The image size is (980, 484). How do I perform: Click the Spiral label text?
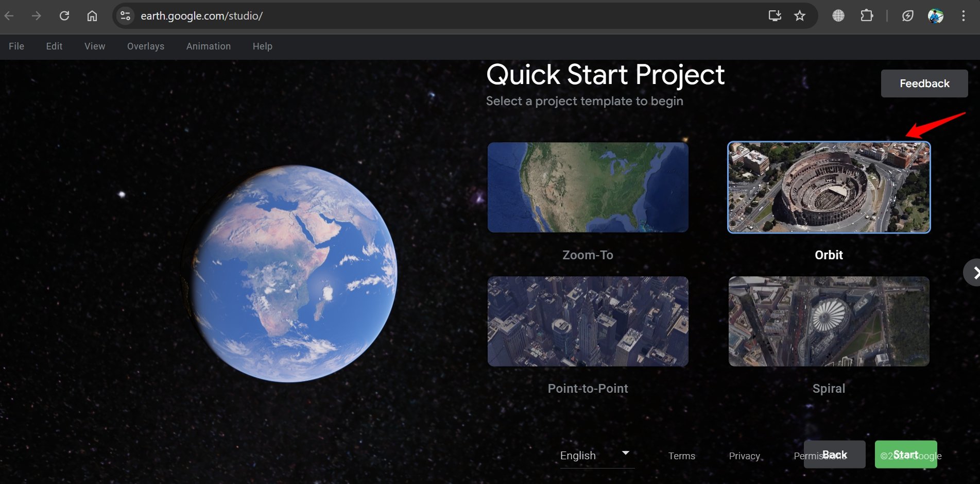coord(829,389)
